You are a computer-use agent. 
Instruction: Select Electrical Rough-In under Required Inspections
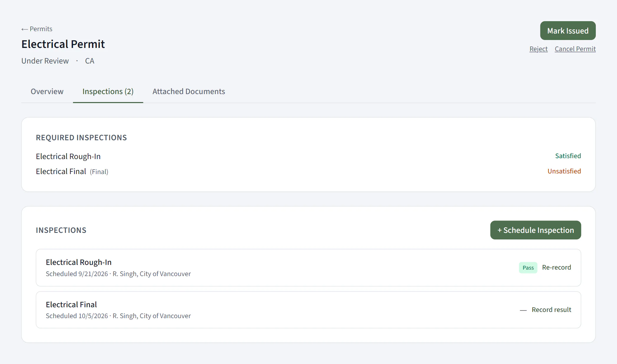coord(68,156)
